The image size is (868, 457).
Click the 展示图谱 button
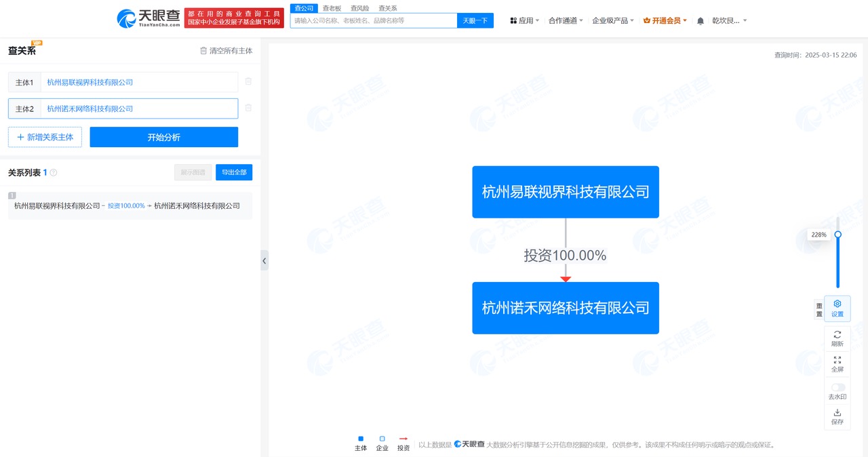point(193,172)
